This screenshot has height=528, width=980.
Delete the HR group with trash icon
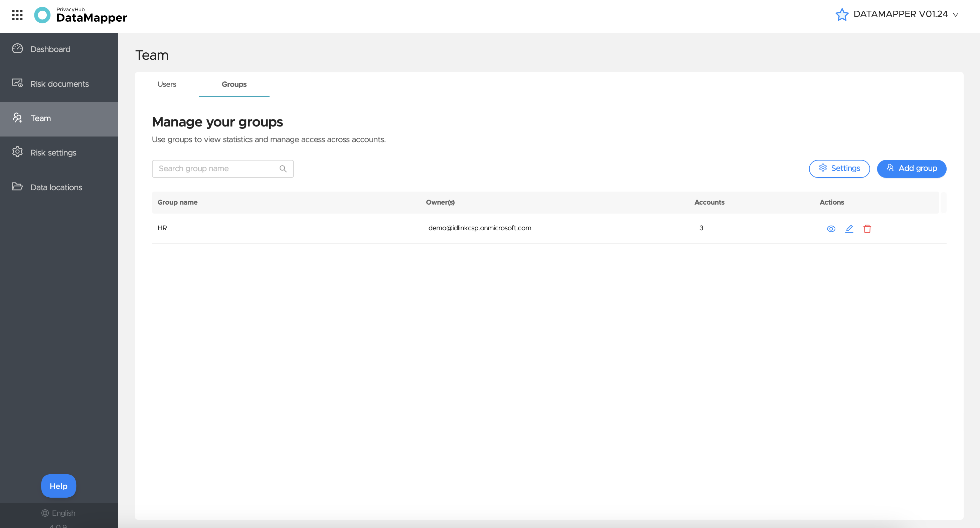[867, 229]
